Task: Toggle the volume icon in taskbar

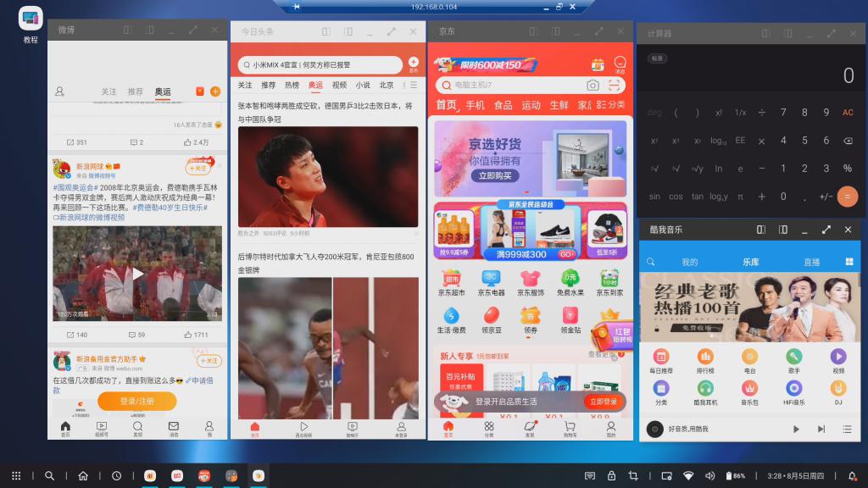Action: 709,476
